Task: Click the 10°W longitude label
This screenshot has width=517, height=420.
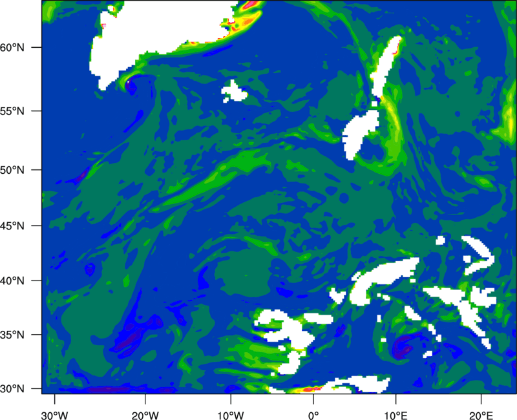Action: point(230,415)
